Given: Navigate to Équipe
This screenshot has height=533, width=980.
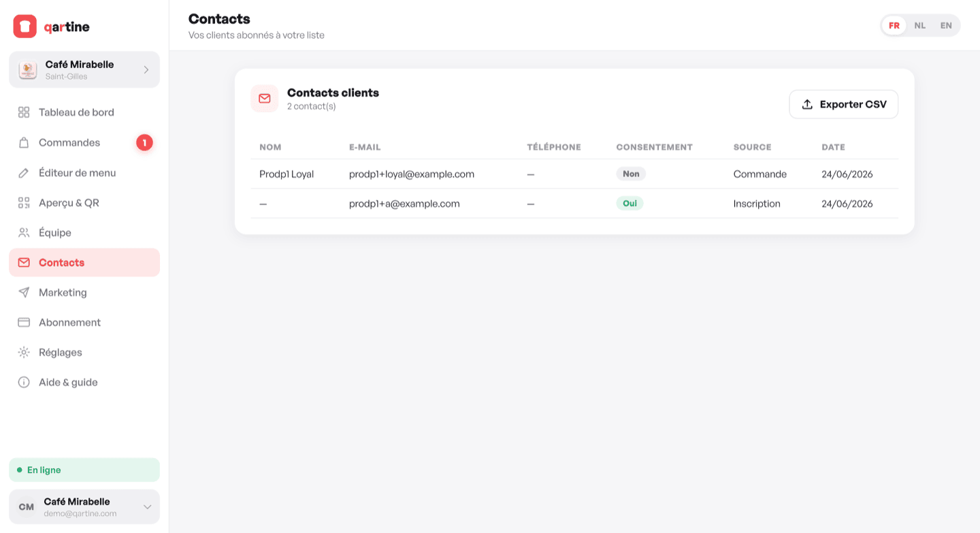Looking at the screenshot, I should (x=84, y=233).
